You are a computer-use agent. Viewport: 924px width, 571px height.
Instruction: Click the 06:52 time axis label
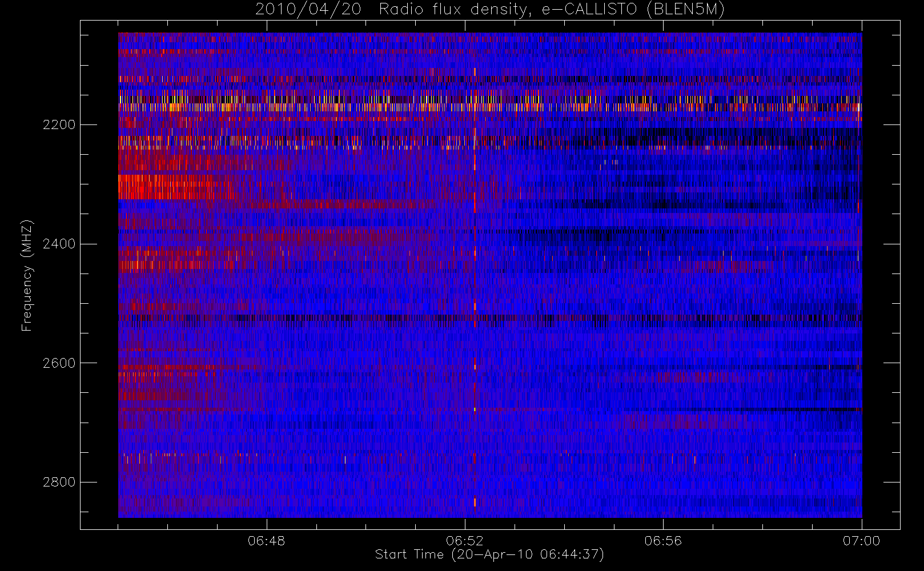pyautogui.click(x=465, y=541)
